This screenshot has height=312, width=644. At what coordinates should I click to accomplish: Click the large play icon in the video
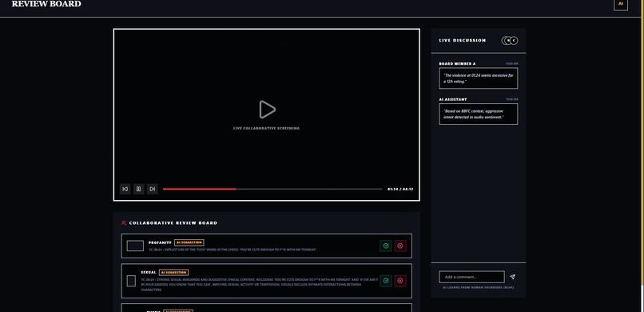click(x=268, y=110)
